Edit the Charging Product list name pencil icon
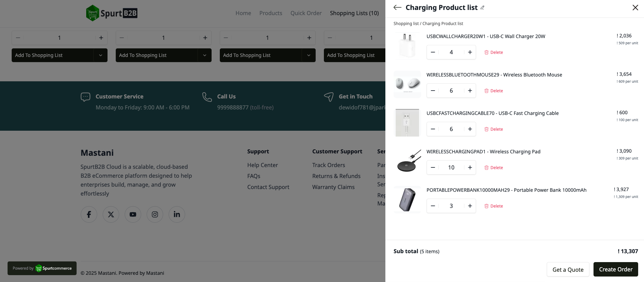This screenshot has width=644, height=282. (x=482, y=8)
